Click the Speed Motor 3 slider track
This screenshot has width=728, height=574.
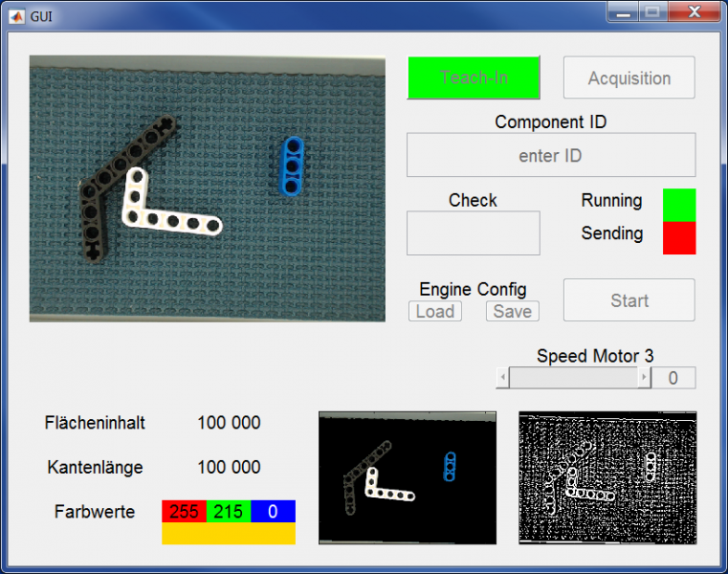pos(574,378)
